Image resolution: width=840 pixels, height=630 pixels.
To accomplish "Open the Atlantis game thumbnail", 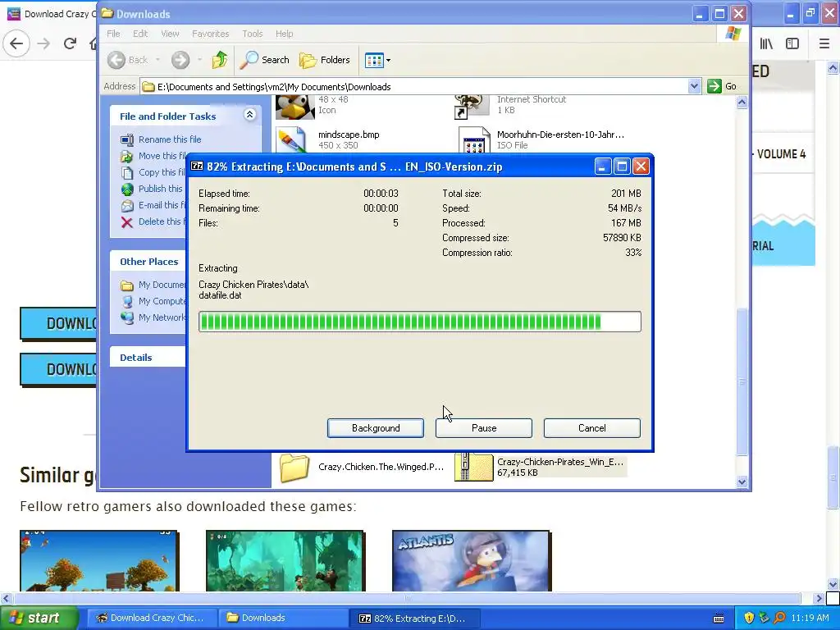I will click(471, 560).
